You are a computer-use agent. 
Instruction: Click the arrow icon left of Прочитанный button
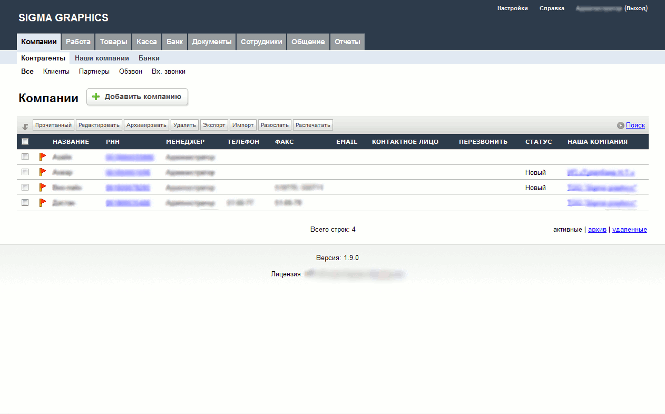(x=25, y=126)
